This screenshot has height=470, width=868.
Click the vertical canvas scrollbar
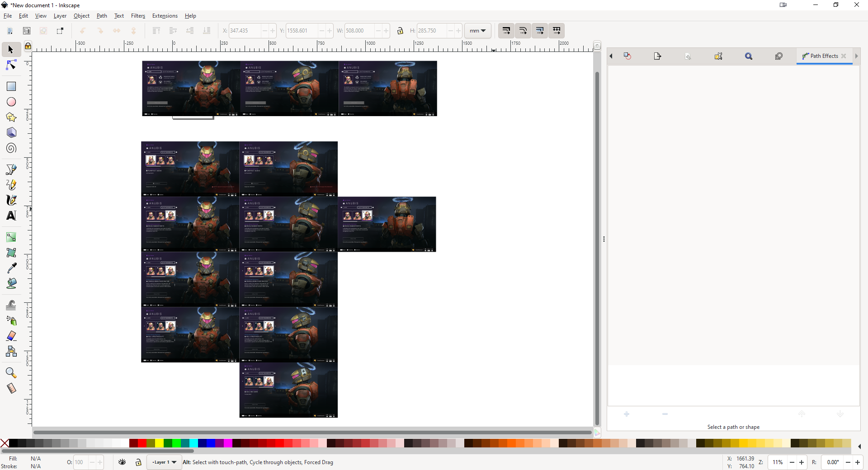[597, 249]
